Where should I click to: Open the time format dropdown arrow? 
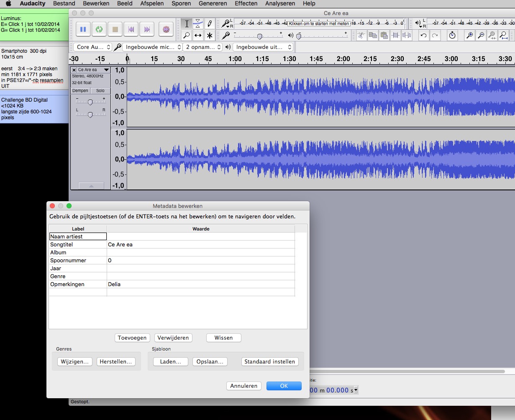click(x=355, y=390)
